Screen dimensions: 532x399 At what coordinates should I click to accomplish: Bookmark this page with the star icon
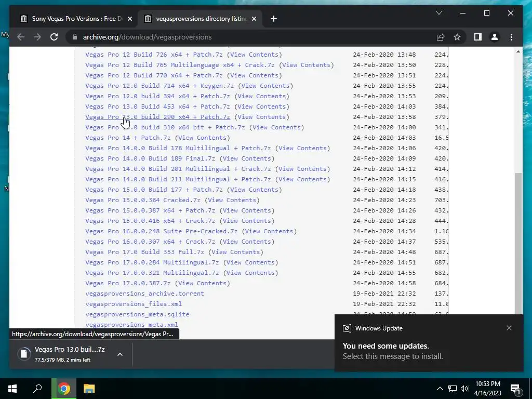pyautogui.click(x=457, y=37)
